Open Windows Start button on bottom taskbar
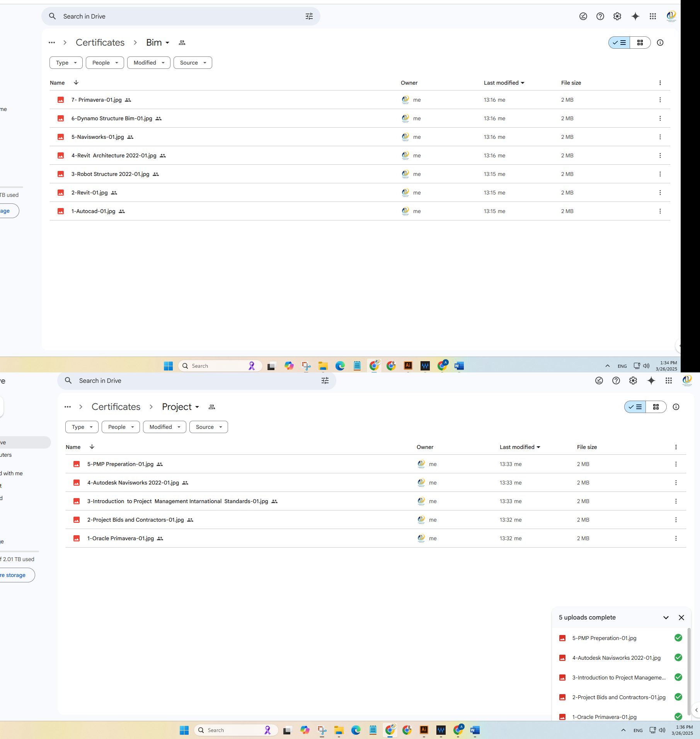 [184, 730]
